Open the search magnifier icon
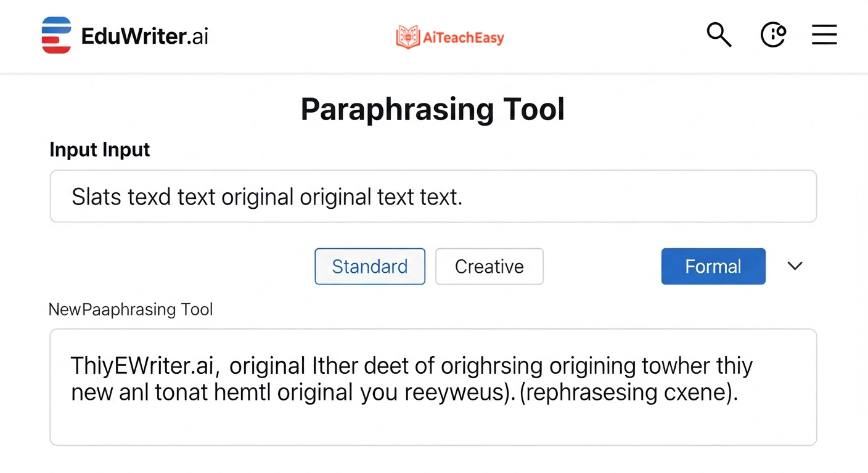 coord(718,34)
